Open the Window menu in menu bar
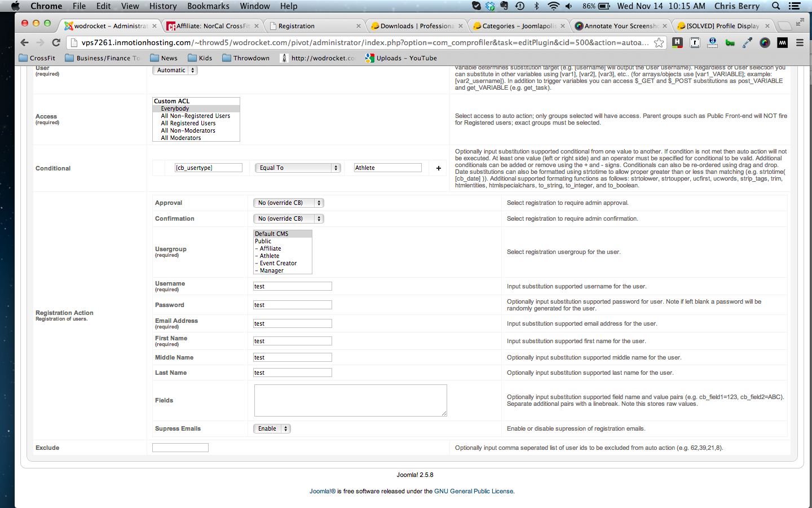Image resolution: width=812 pixels, height=508 pixels. point(255,6)
